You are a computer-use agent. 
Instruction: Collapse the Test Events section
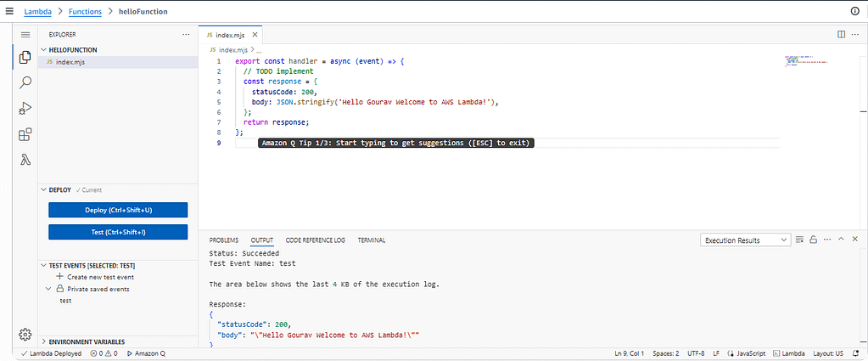point(44,266)
